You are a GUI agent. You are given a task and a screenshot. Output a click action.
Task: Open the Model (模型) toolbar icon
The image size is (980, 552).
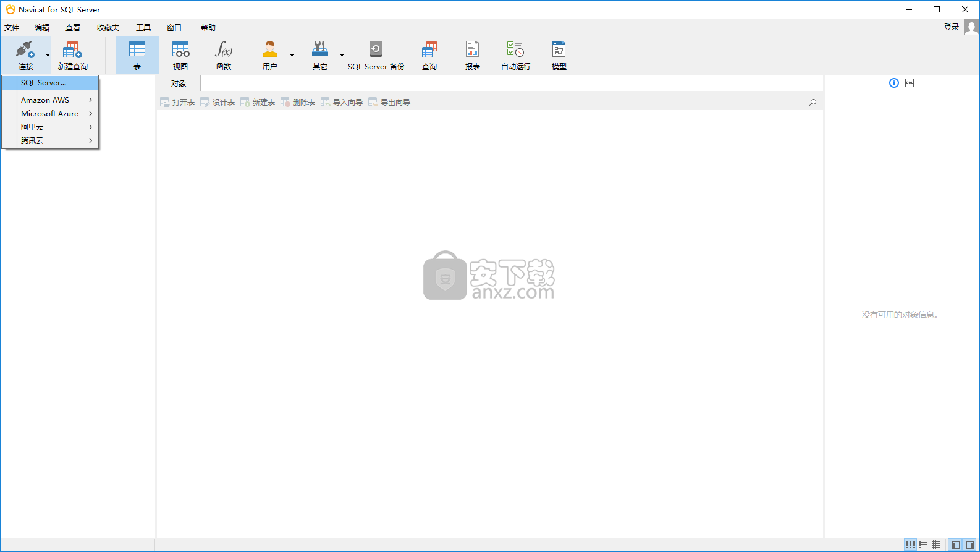point(559,55)
